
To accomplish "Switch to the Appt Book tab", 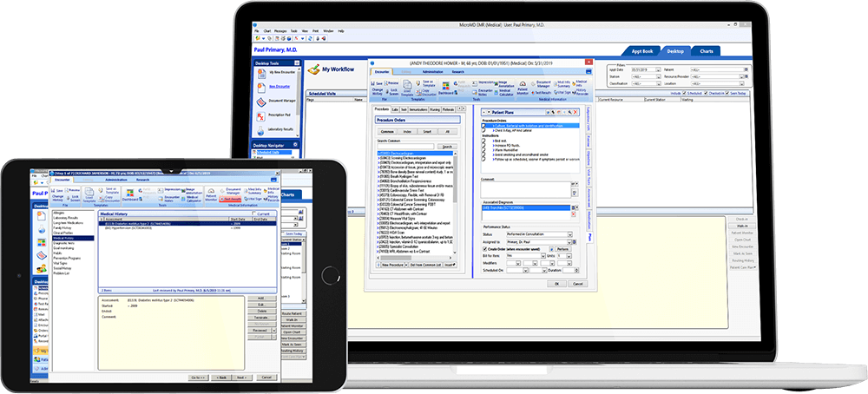I will point(642,51).
